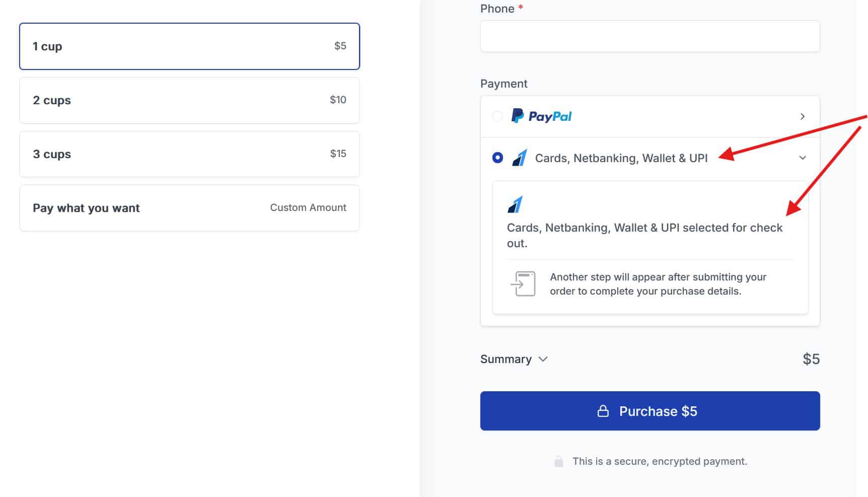Image resolution: width=868 pixels, height=497 pixels.
Task: Select Pay what you want custom amount
Action: point(189,208)
